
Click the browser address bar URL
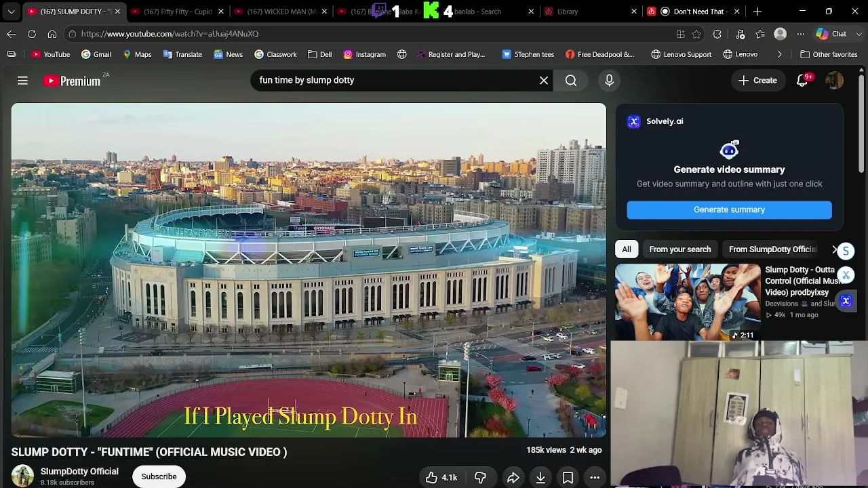pos(170,34)
